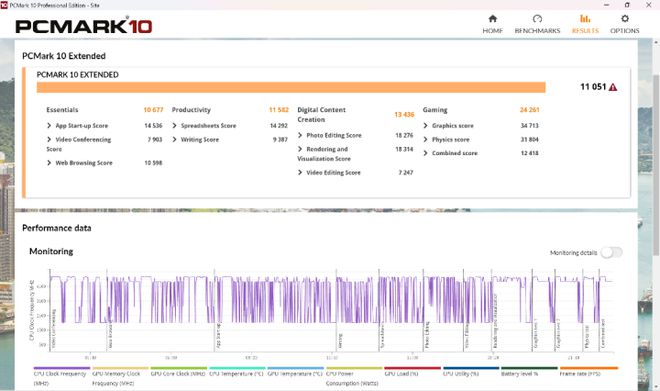Screen dimensions: 660x391
Task: Toggle CPU Temperature legend series
Action: pyautogui.click(x=237, y=373)
